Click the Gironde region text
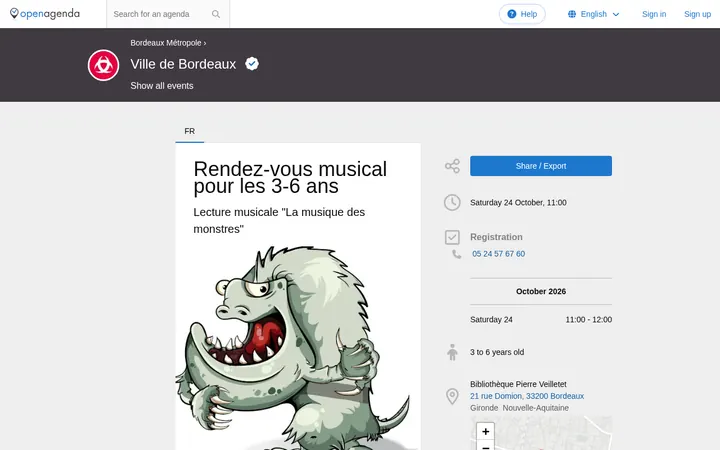720x450 pixels. tap(484, 408)
